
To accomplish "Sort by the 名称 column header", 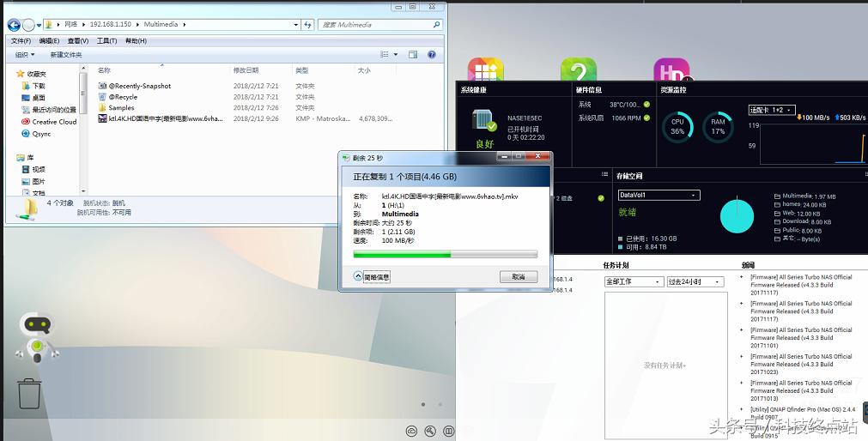I will tap(104, 70).
